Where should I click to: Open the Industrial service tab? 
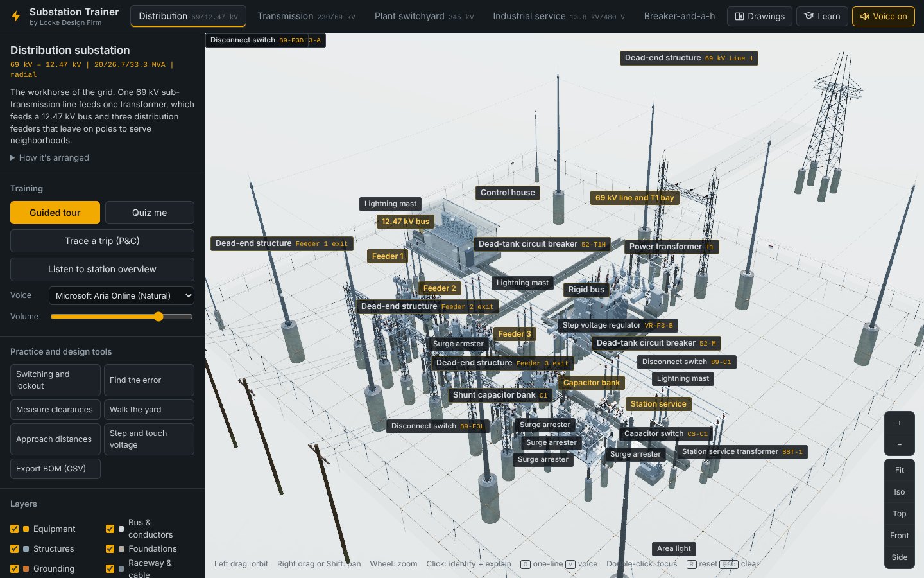[559, 17]
